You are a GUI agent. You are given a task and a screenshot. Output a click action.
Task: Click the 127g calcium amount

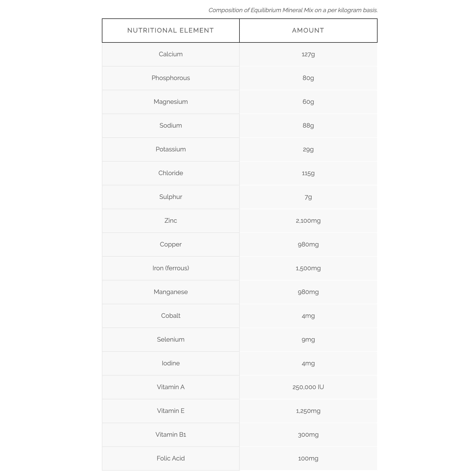(308, 54)
